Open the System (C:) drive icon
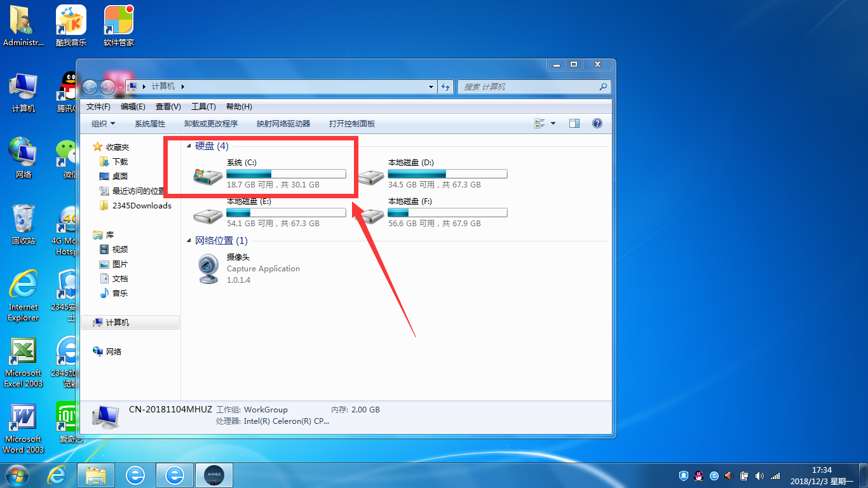 (x=208, y=177)
